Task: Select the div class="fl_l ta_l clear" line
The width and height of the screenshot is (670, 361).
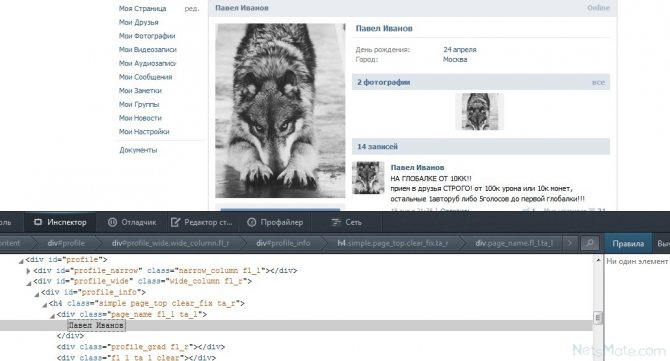Action: (x=136, y=358)
